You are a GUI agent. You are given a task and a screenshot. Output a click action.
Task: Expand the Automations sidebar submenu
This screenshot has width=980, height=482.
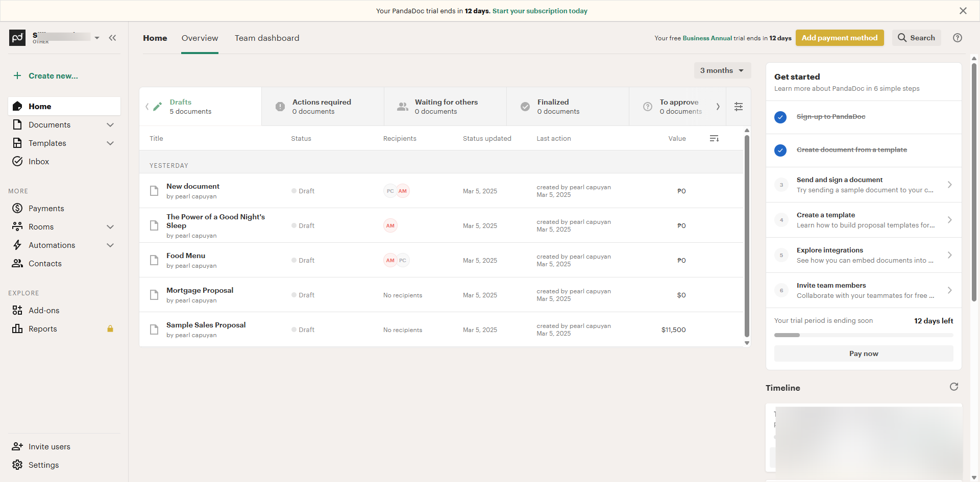click(x=110, y=245)
